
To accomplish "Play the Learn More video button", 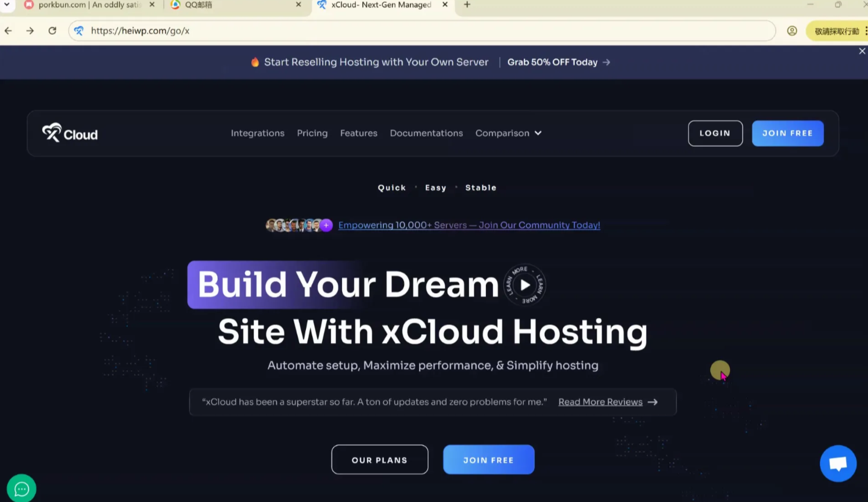I will [x=525, y=285].
